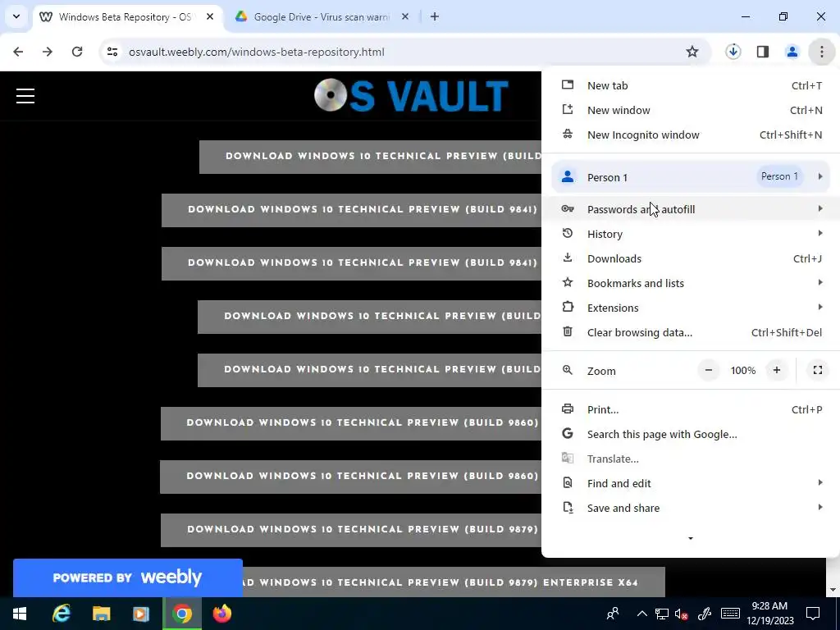Launch Firefox from the taskbar
Viewport: 840px width, 630px height.
pos(221,614)
